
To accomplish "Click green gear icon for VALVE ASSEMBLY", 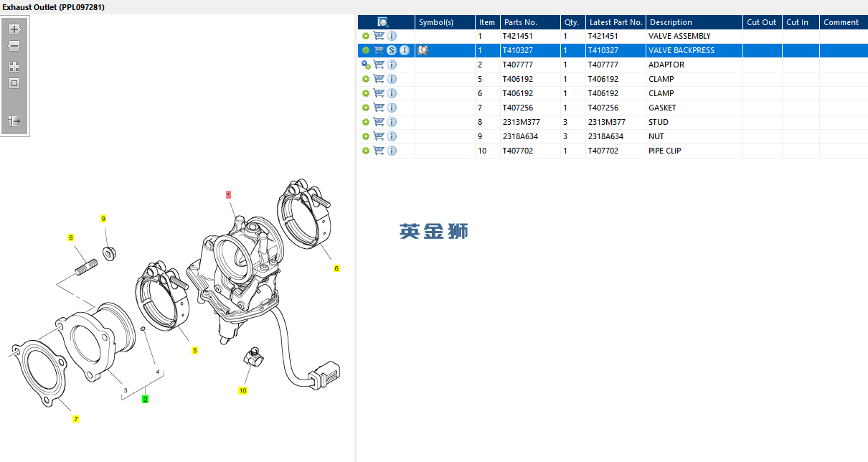I will click(x=366, y=36).
